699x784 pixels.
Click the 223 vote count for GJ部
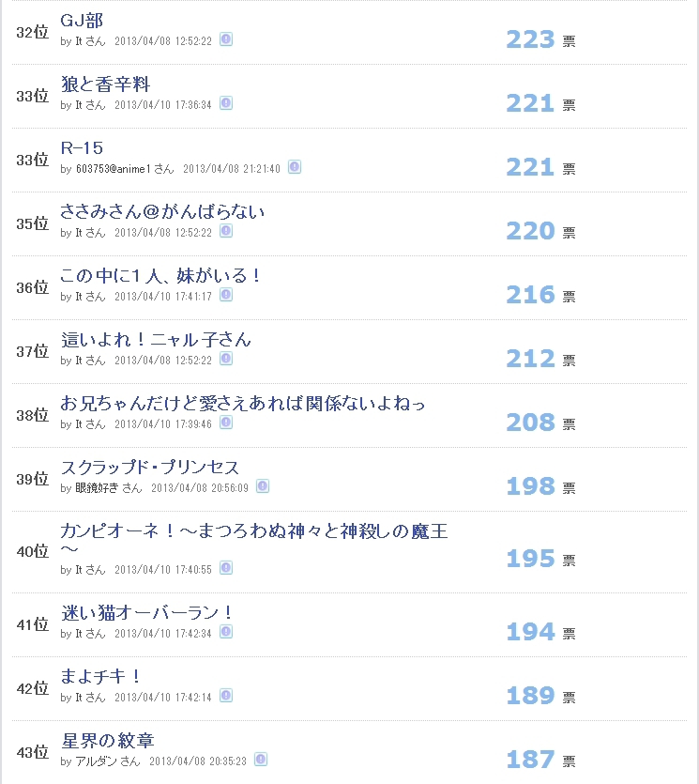[531, 39]
